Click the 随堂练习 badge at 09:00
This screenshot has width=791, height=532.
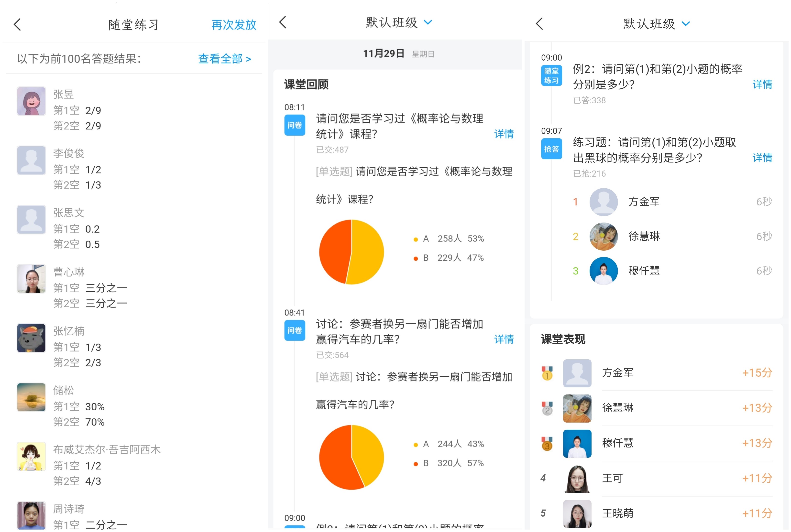(552, 76)
